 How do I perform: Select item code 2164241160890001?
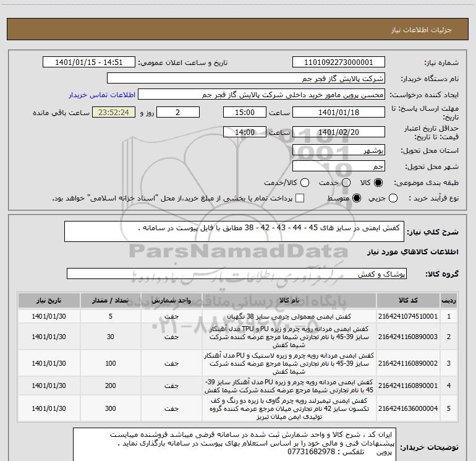pos(408,386)
